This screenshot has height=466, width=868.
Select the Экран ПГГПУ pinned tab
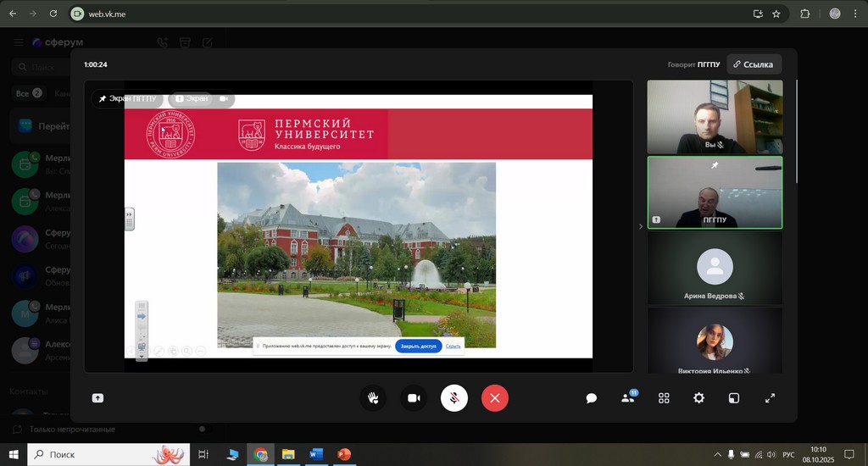[127, 99]
